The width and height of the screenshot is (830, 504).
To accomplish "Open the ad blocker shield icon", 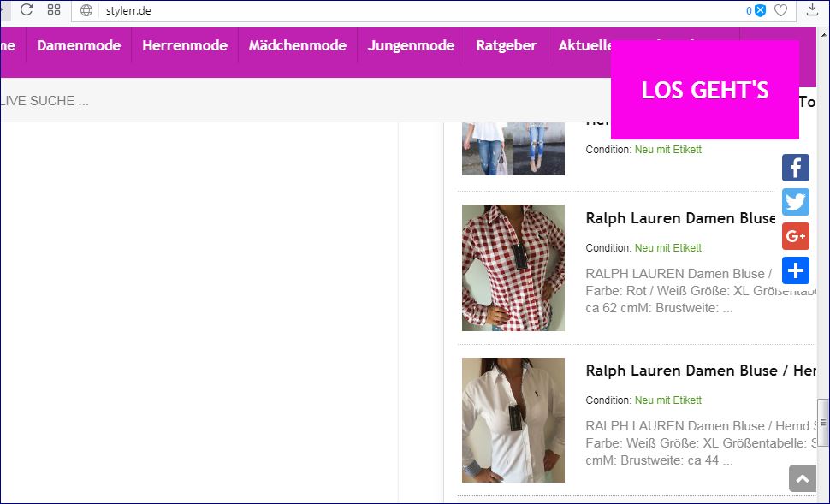I will [x=760, y=10].
